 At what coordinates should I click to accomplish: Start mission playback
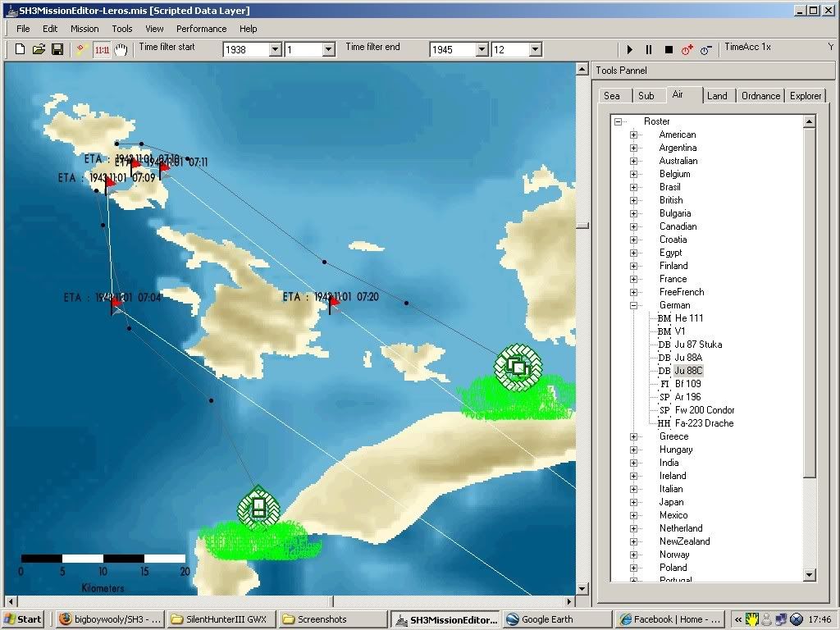(630, 50)
